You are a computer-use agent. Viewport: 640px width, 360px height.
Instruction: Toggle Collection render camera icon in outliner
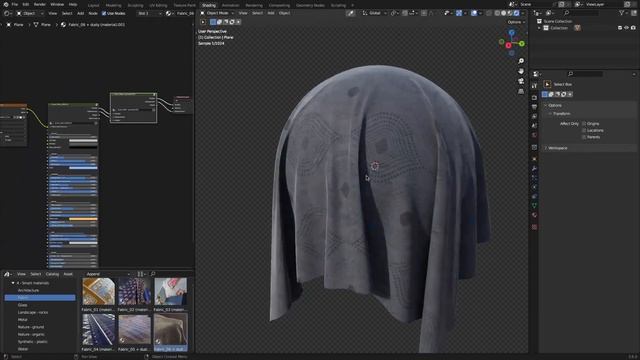pyautogui.click(x=633, y=28)
